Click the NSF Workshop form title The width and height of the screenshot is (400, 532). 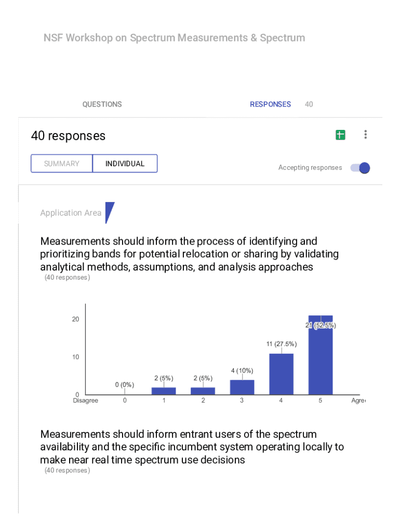[x=174, y=38]
